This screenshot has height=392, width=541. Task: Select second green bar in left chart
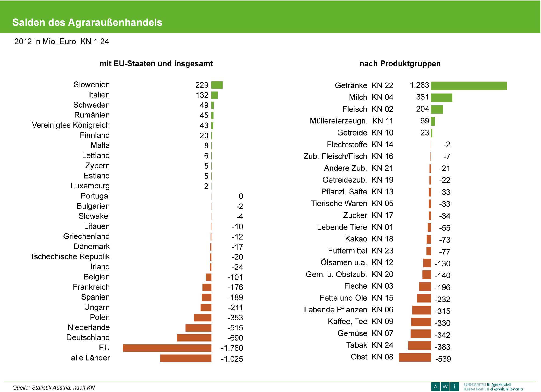click(214, 95)
